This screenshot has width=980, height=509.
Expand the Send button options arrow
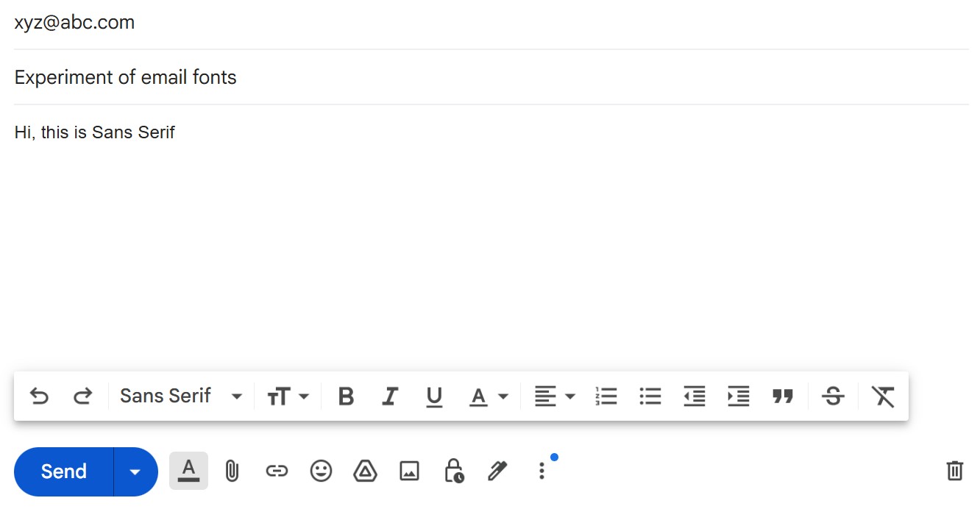pos(135,471)
